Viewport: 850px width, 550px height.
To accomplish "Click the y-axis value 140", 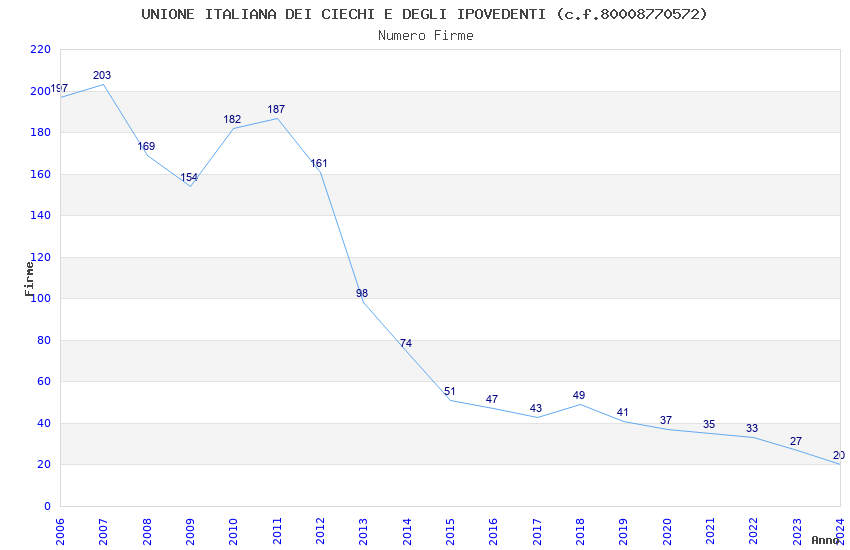I will [40, 216].
